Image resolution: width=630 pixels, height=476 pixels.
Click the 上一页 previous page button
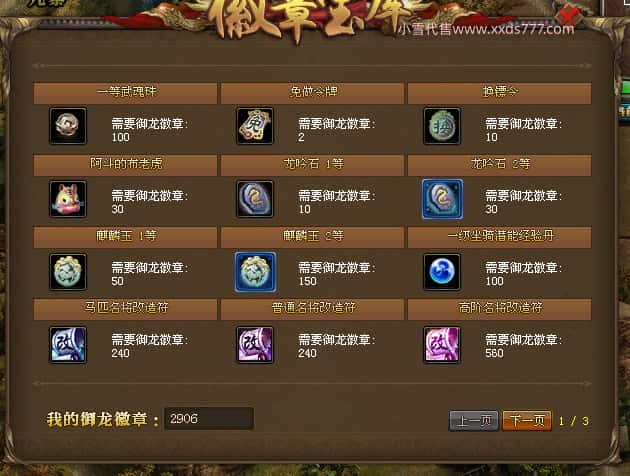(x=474, y=421)
